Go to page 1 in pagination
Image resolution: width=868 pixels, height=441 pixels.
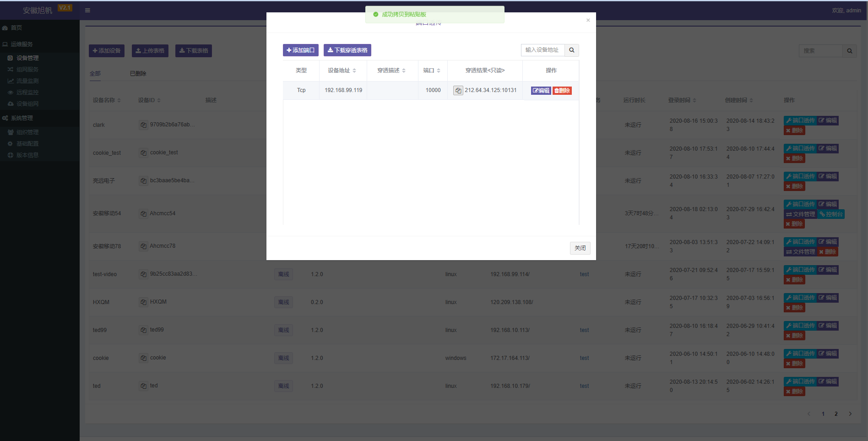823,414
